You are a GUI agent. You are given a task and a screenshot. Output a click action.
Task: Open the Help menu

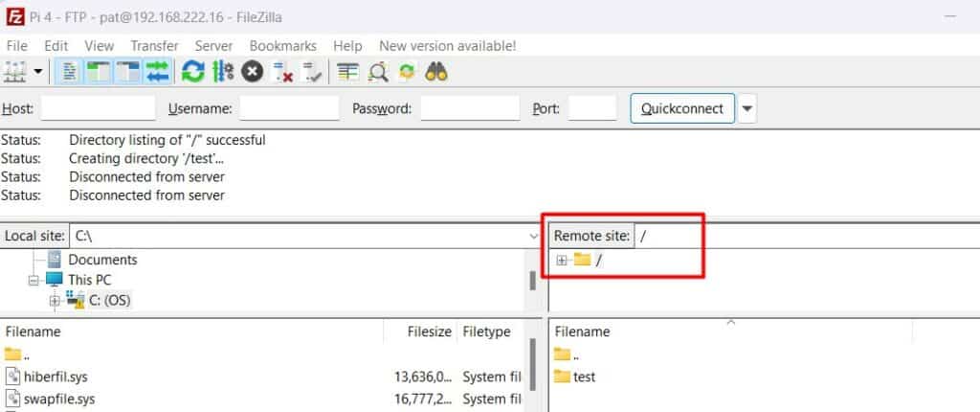coord(347,46)
